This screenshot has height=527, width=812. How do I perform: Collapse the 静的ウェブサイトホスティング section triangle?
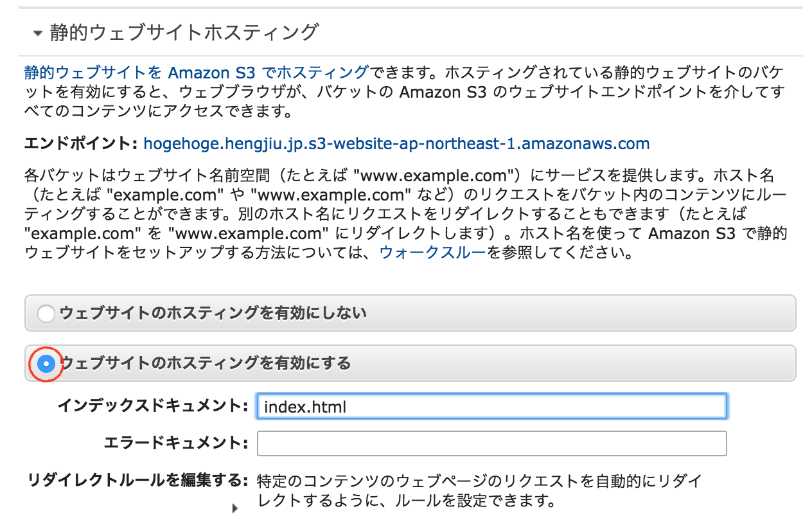click(x=38, y=33)
